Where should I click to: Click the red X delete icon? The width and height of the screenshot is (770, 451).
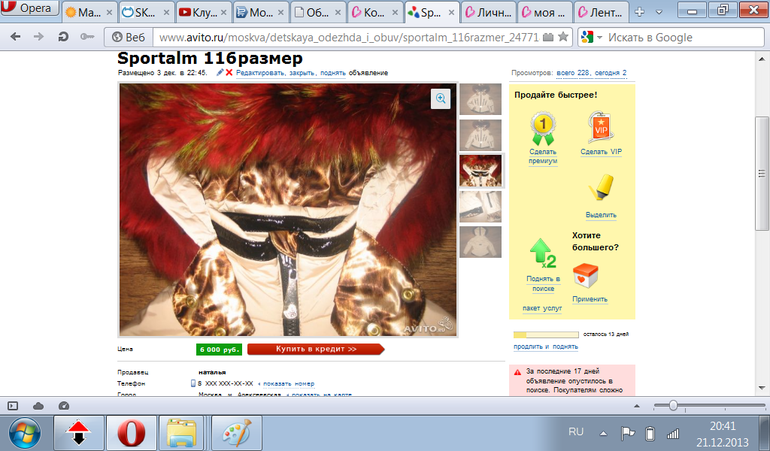click(229, 72)
